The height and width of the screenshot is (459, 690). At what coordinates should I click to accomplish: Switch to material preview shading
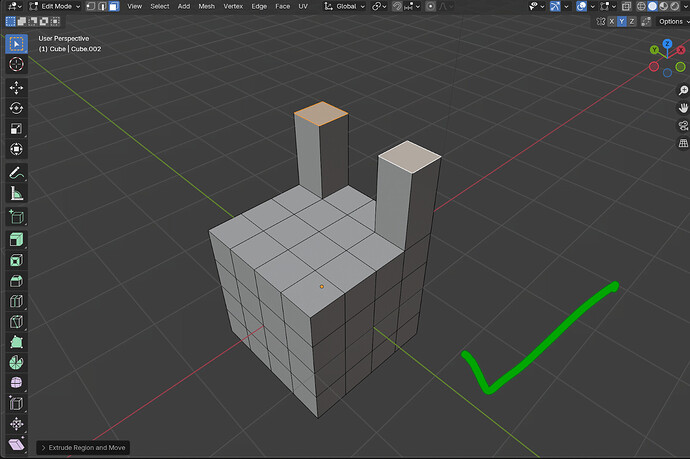click(x=663, y=6)
